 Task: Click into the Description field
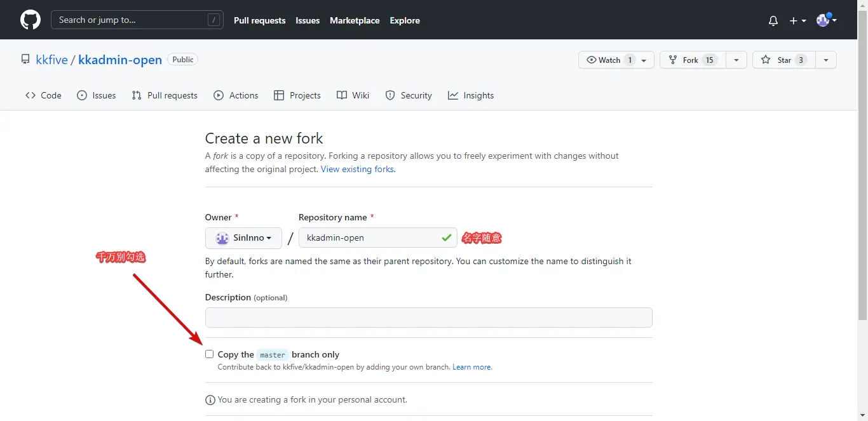429,317
